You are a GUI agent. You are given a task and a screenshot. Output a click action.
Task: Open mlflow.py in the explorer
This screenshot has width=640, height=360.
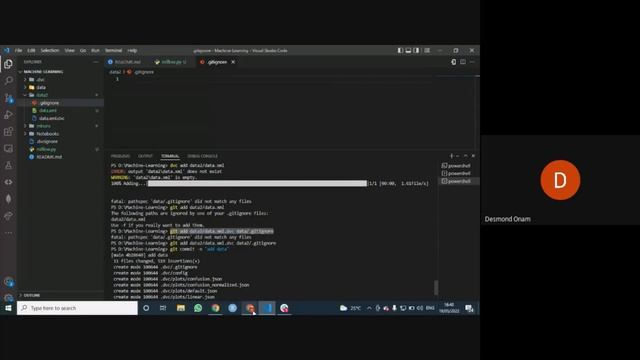[46, 149]
